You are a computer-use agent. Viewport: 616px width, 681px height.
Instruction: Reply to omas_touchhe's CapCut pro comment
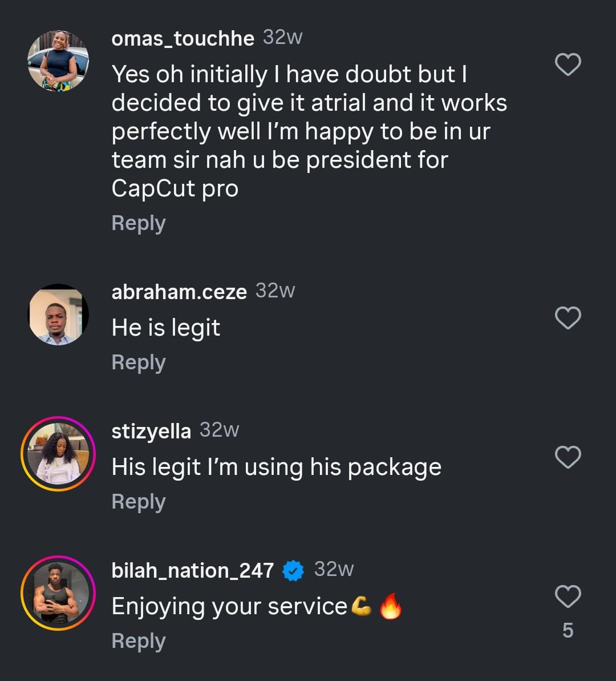point(138,223)
